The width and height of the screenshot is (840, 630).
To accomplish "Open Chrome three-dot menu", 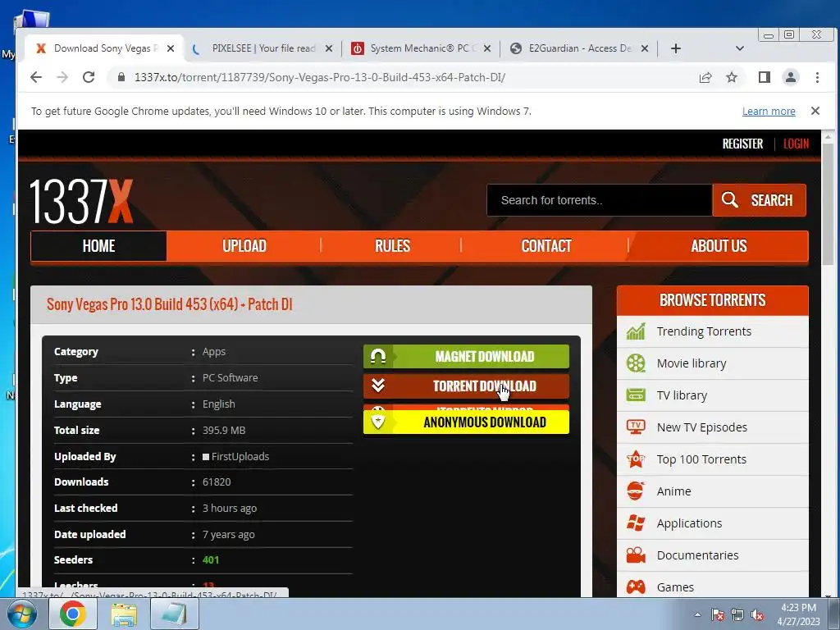I will 817,77.
